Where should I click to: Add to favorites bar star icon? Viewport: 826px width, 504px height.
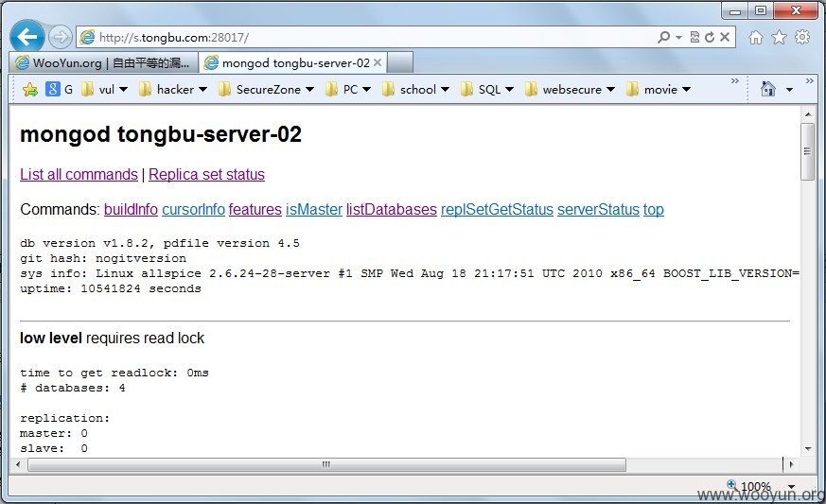click(x=30, y=90)
